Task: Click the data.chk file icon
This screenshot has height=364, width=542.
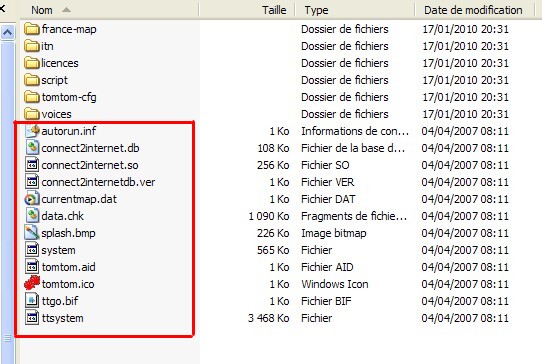Action: [x=32, y=215]
